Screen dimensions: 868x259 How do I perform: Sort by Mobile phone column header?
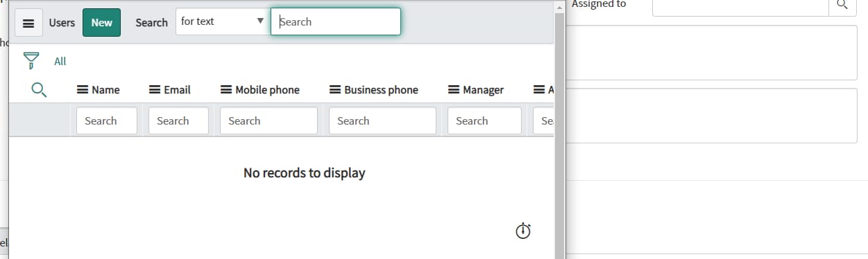point(267,90)
